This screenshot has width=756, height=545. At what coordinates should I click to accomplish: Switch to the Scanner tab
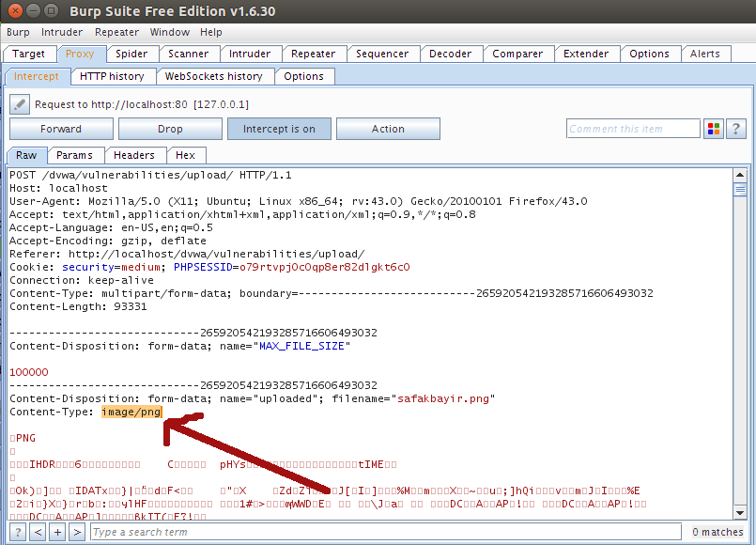(x=189, y=54)
